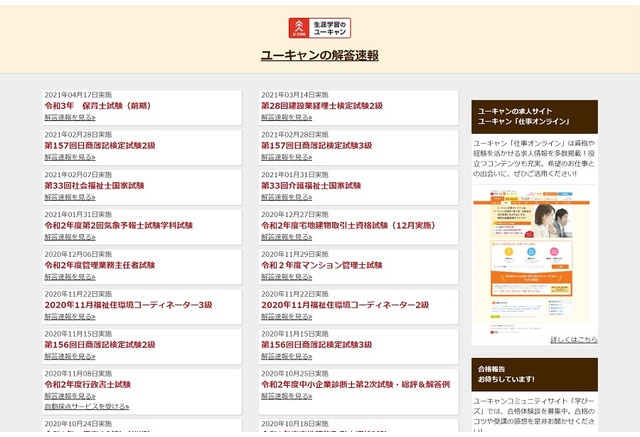Open 令和2年度行政書士試験 title

point(87,384)
